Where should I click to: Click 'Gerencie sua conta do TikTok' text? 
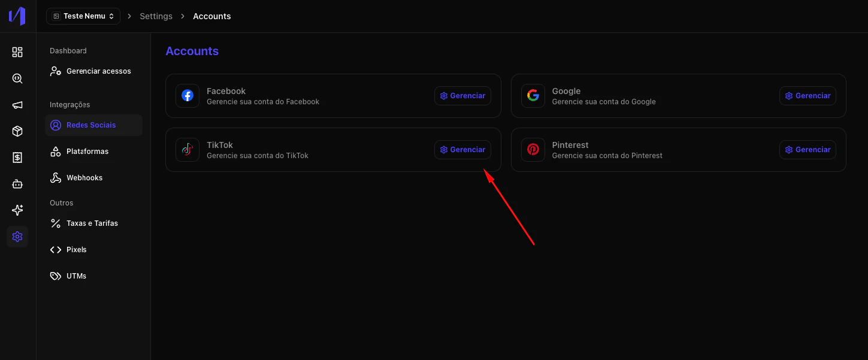point(258,156)
